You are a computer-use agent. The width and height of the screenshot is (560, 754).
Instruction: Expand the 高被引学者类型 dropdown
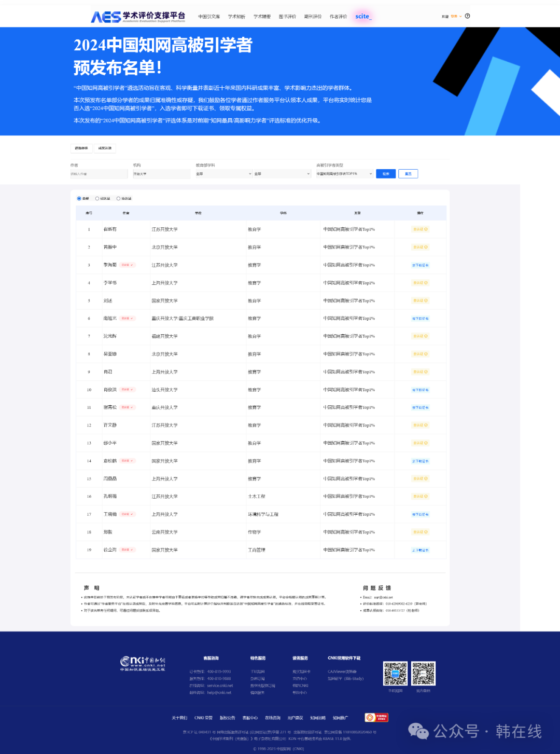pos(344,174)
